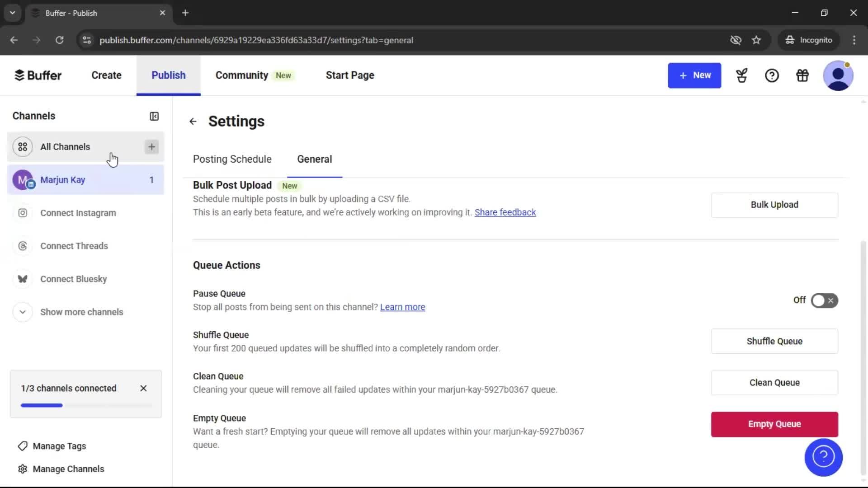Click the X next to Pause Queue switch
Image resolution: width=868 pixels, height=488 pixels.
point(831,300)
